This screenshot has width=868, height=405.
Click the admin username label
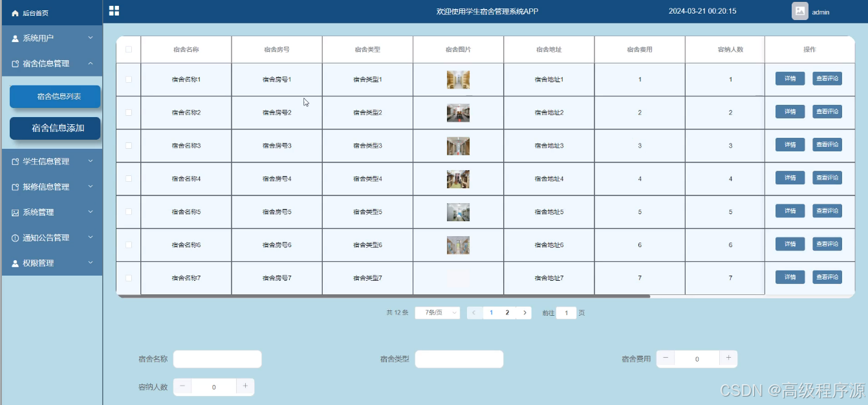[x=821, y=12]
